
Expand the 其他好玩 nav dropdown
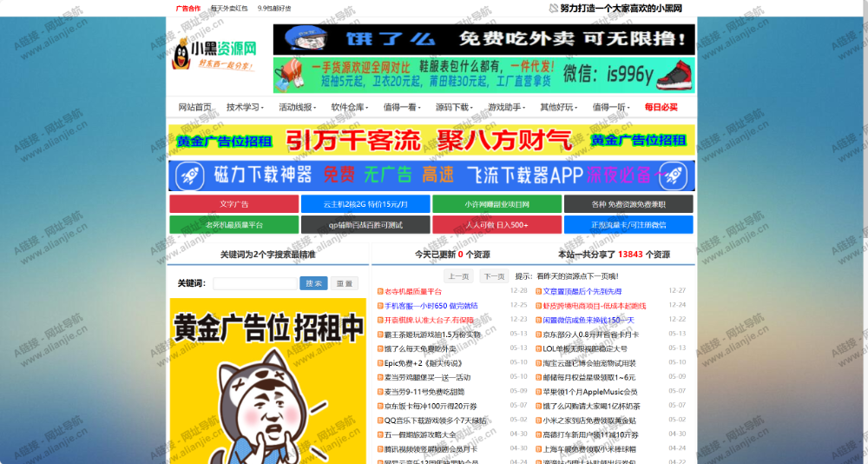[559, 108]
